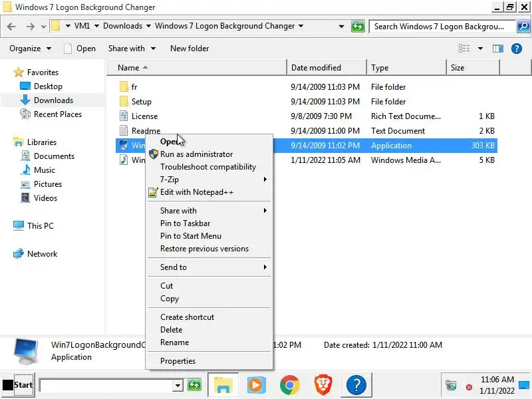Screen dimensions: 532x399
Task: Go forward with the Forward arrow
Action: point(30,27)
